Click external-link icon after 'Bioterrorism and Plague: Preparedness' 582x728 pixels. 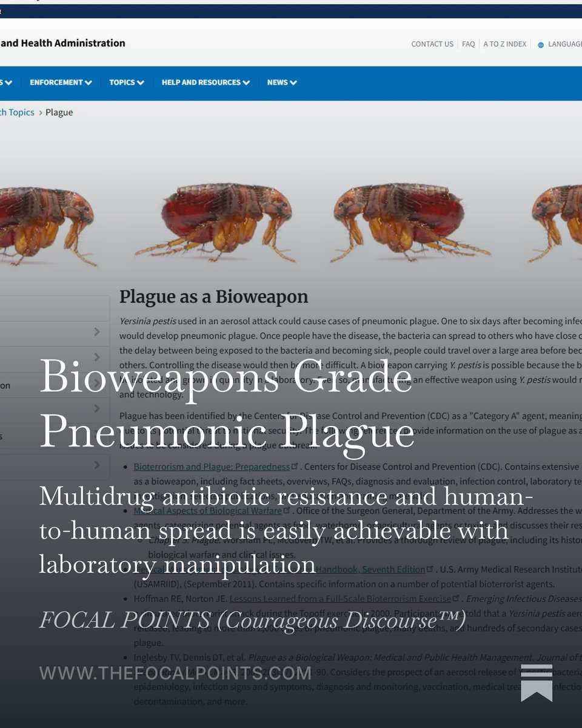coord(295,467)
